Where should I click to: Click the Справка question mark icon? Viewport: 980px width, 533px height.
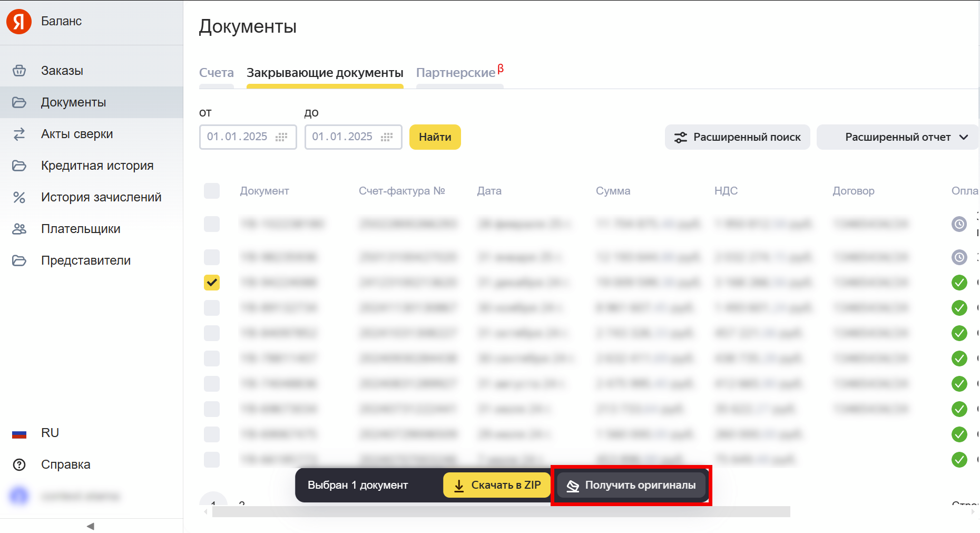point(19,464)
